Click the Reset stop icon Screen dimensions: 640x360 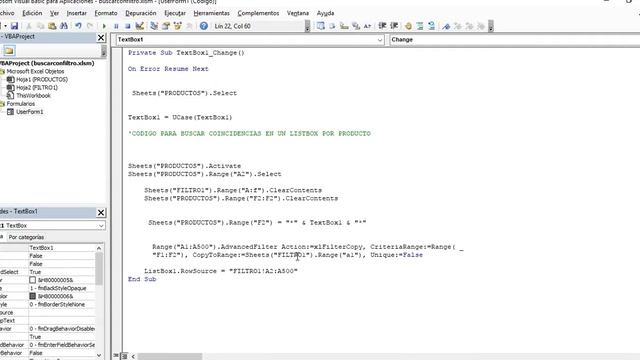coord(128,26)
